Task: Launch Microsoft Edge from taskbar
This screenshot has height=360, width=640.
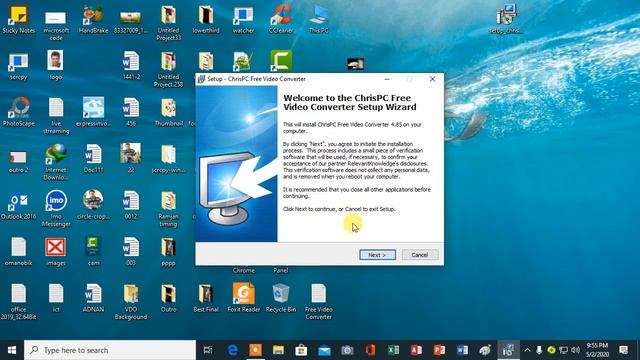Action: (x=233, y=350)
